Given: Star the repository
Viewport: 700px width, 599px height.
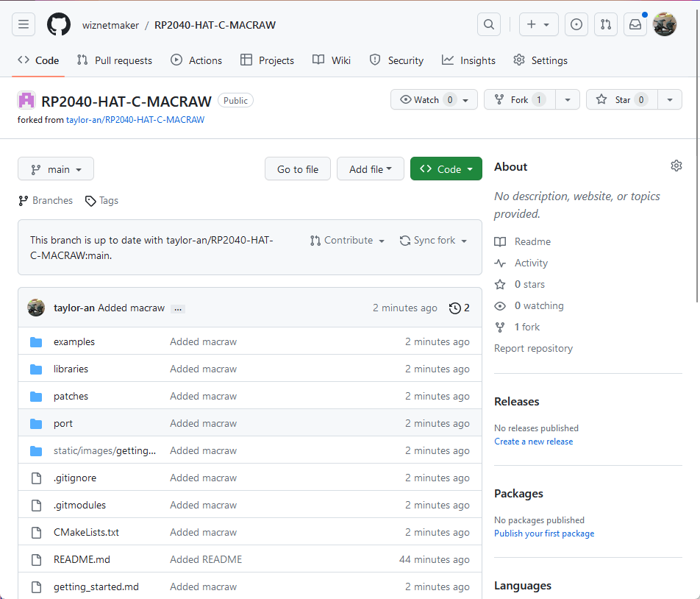Looking at the screenshot, I should (622, 99).
